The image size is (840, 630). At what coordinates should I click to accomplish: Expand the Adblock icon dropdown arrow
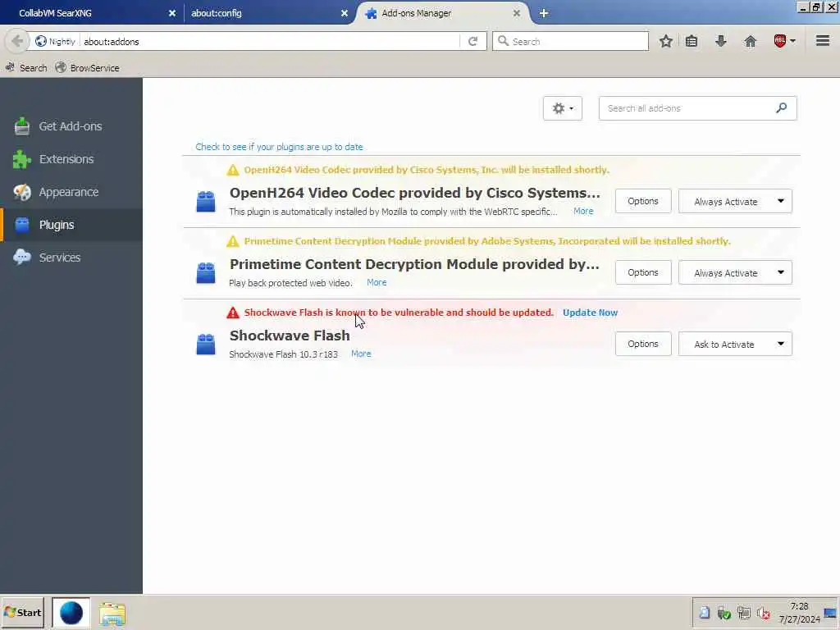pyautogui.click(x=793, y=41)
